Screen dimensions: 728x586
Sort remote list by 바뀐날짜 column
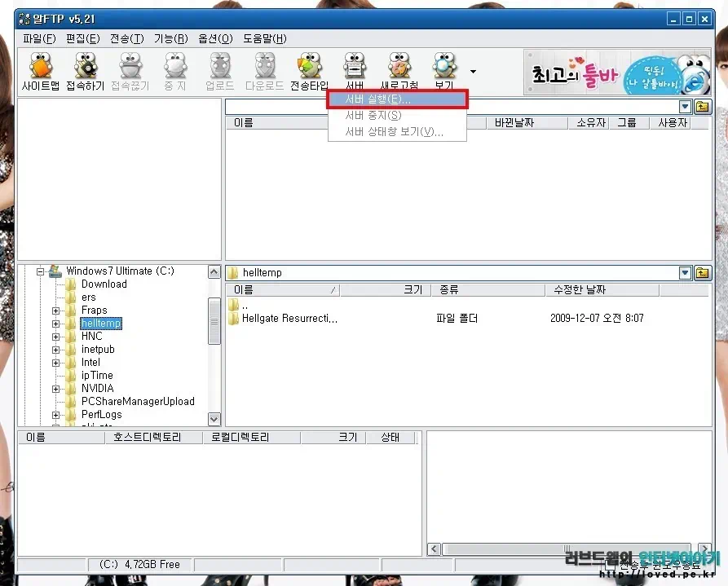tap(527, 123)
